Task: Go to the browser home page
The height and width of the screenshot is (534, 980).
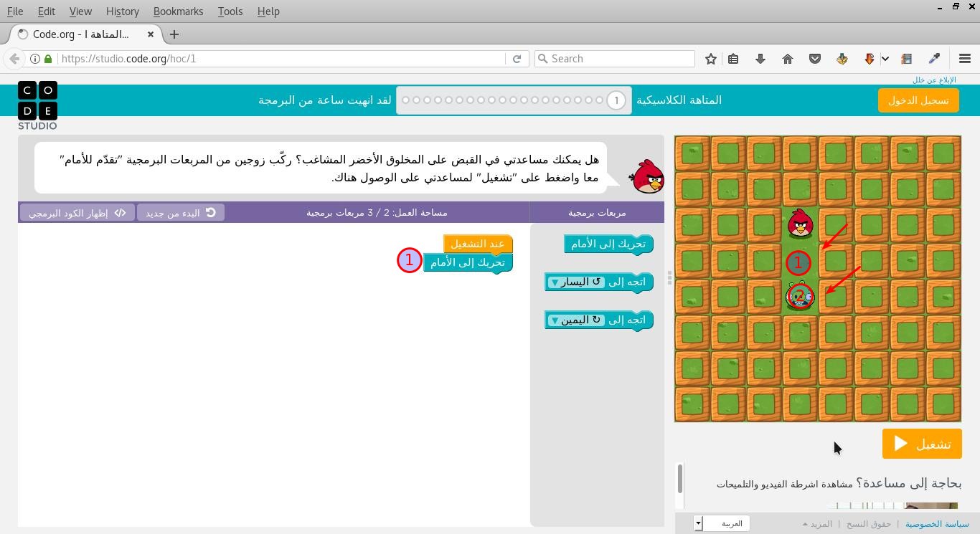Action: pyautogui.click(x=788, y=59)
